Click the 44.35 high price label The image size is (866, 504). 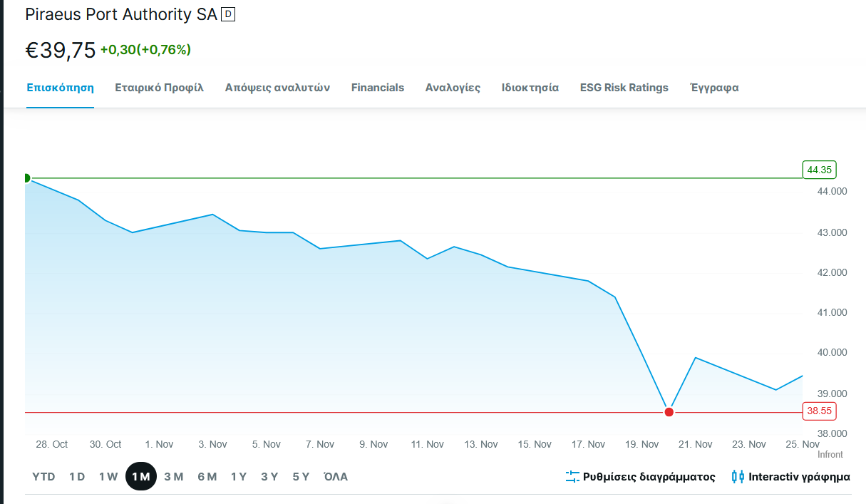(819, 170)
